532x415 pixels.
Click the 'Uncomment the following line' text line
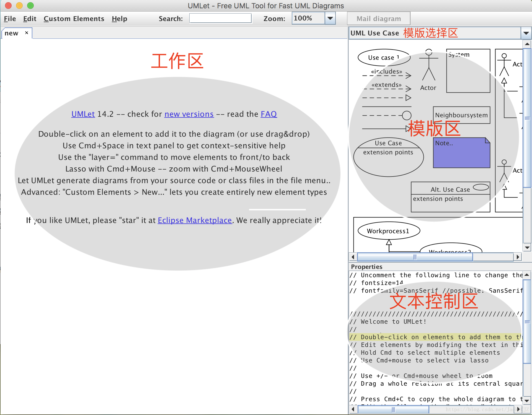436,275
